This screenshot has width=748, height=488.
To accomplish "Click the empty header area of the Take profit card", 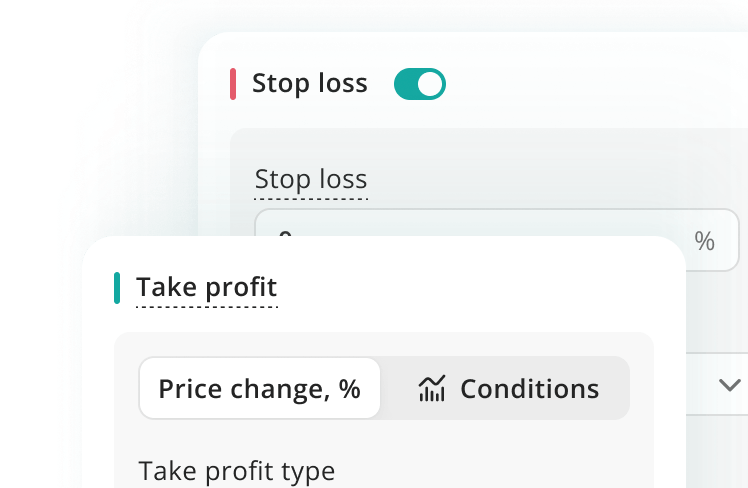I will click(x=470, y=288).
